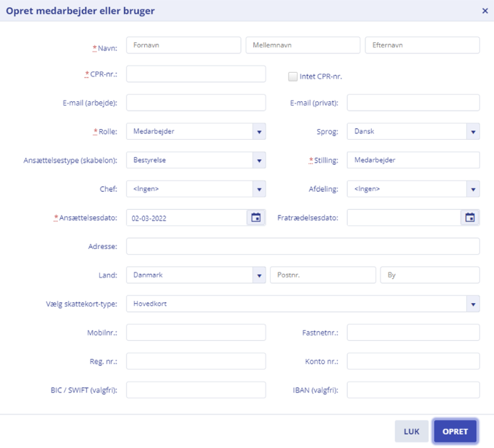Focus the Postnr. field
Screen dimensions: 494x448
323,275
